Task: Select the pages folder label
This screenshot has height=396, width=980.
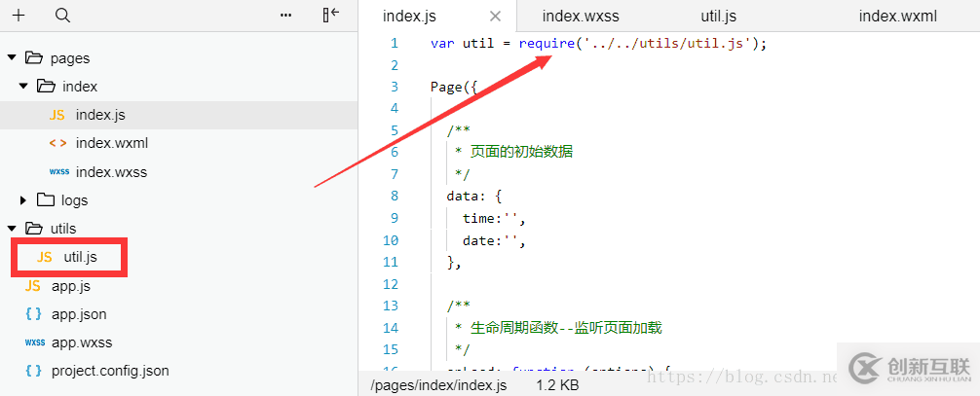Action: pyautogui.click(x=70, y=58)
